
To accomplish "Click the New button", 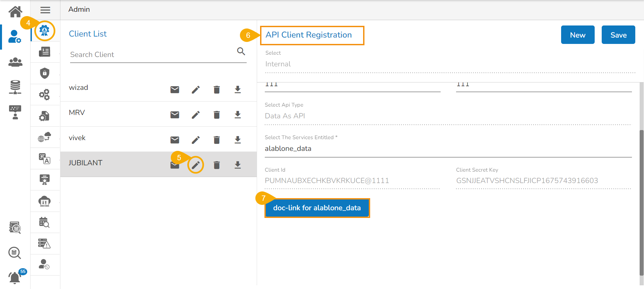I will 578,35.
